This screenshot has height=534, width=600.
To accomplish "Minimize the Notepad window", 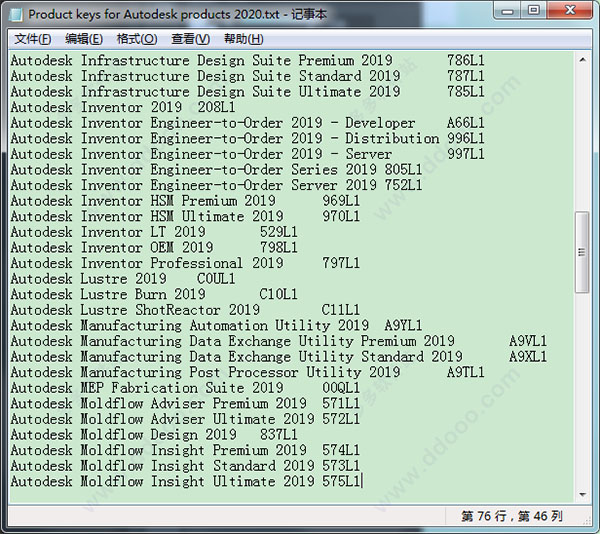I will click(507, 10).
